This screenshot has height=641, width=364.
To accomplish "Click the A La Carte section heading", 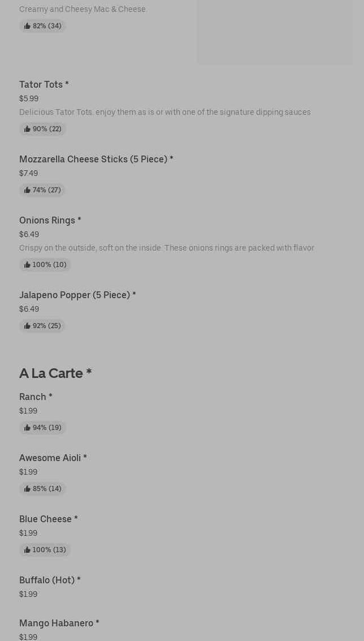I will pos(55,373).
